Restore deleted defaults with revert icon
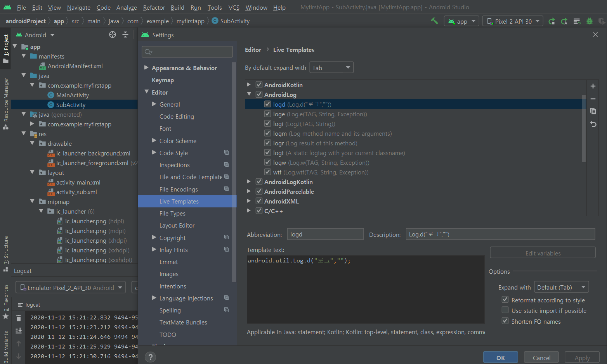Screen dimensions: 607x364 click(593, 124)
